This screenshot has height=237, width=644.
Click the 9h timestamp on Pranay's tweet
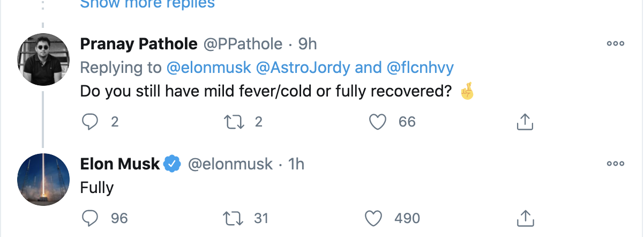[x=308, y=44]
